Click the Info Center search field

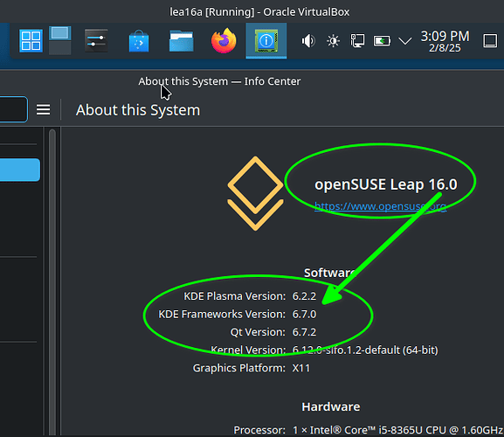pos(13,109)
